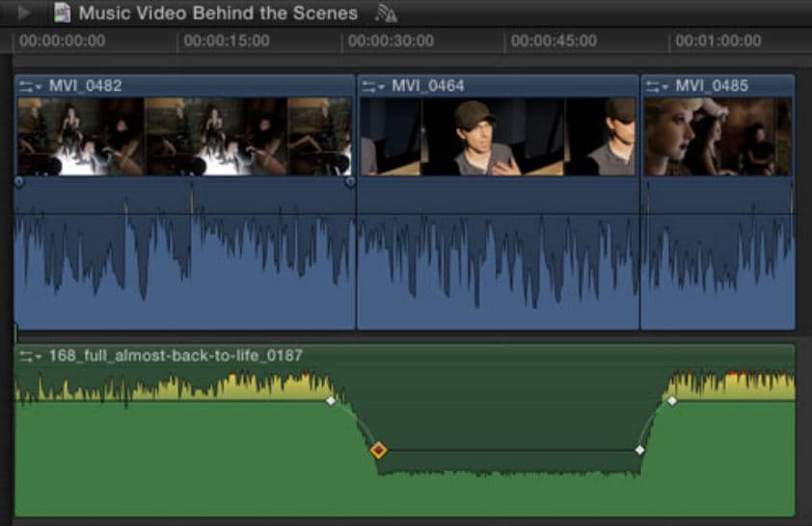The image size is (812, 526).
Task: Click the ruler at timecode 00:00:30:00
Action: (x=391, y=41)
